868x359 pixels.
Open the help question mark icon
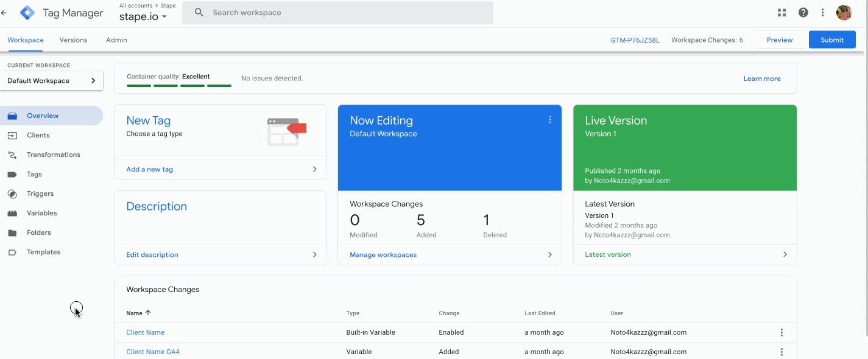[x=803, y=12]
